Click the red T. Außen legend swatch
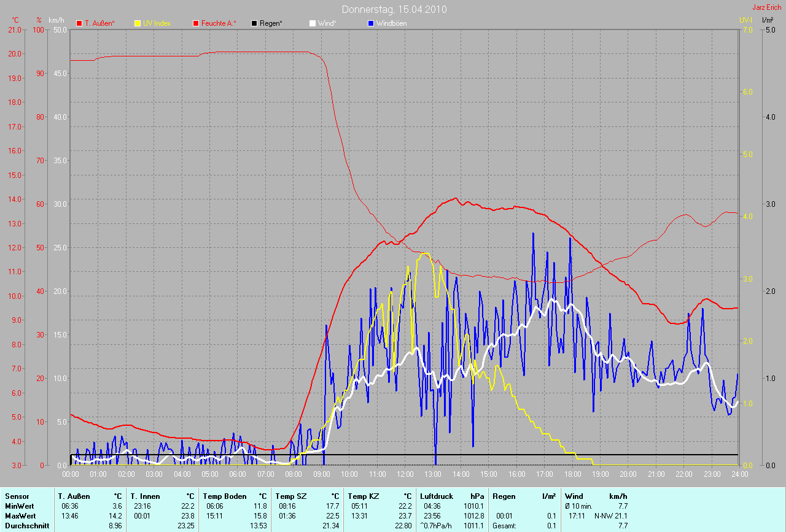Viewport: 786px width, 532px height. tap(79, 23)
